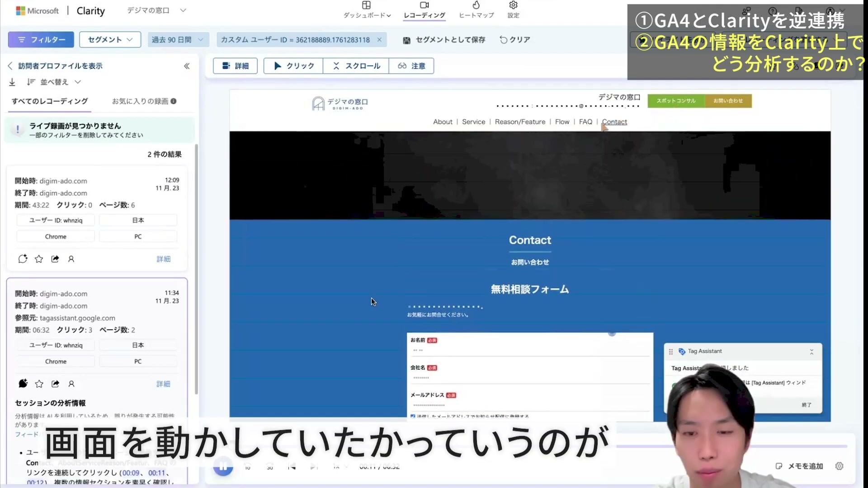Toggle the スクロール scroll overlay
Screen dimensions: 868x488
356,66
